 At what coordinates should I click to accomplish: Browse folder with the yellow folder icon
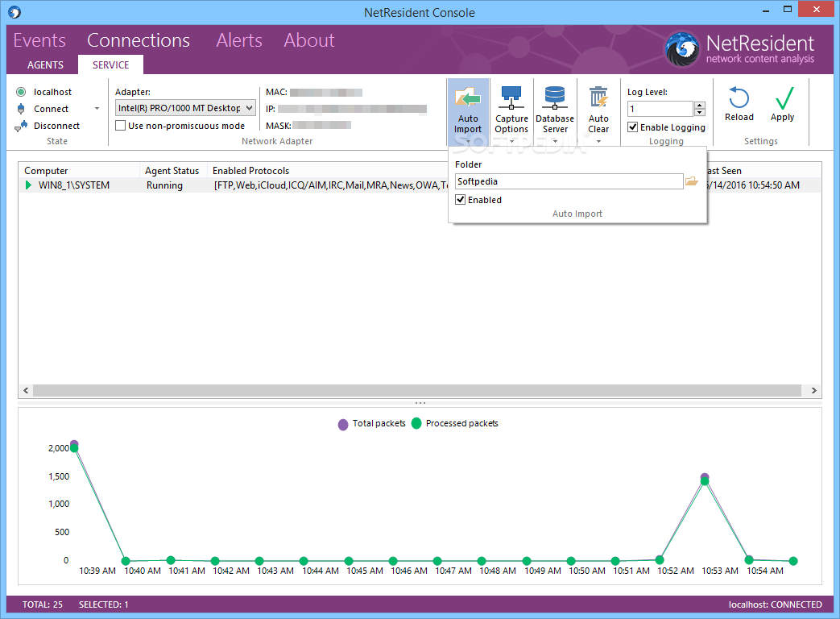tap(692, 181)
